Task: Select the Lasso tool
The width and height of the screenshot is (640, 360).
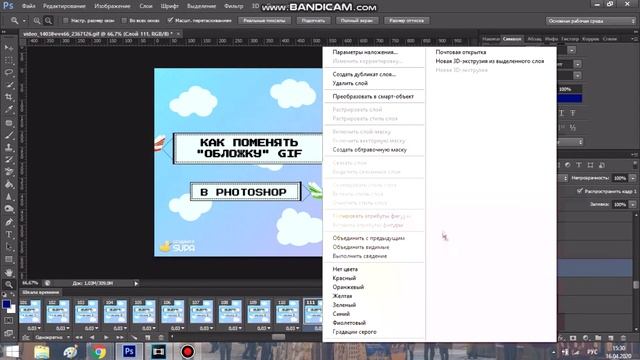Action: [x=9, y=73]
